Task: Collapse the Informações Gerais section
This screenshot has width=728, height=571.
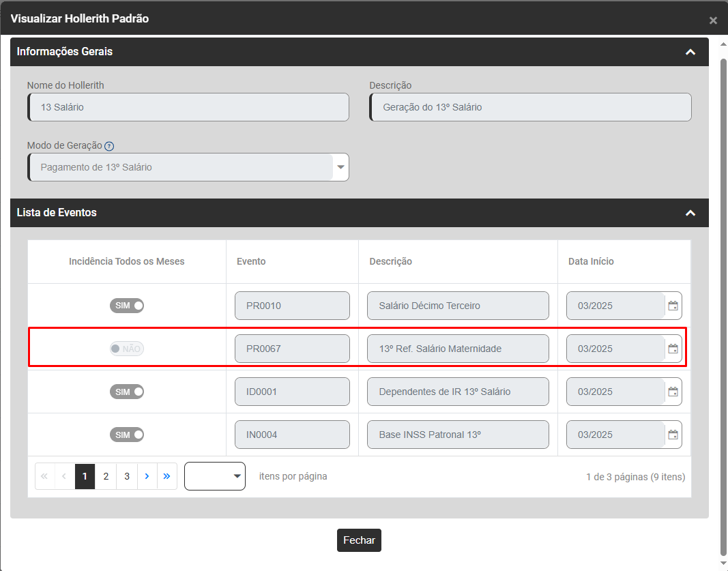Action: pyautogui.click(x=690, y=52)
